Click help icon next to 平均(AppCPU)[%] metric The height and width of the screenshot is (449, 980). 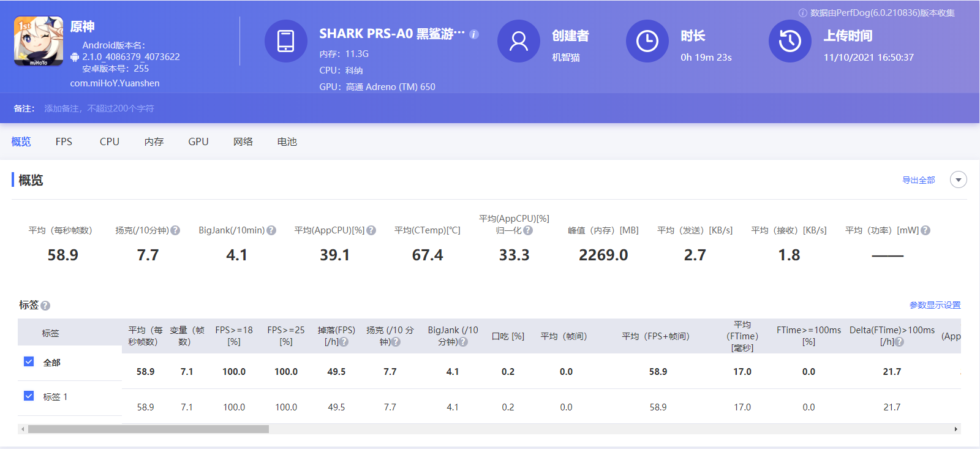click(x=371, y=230)
